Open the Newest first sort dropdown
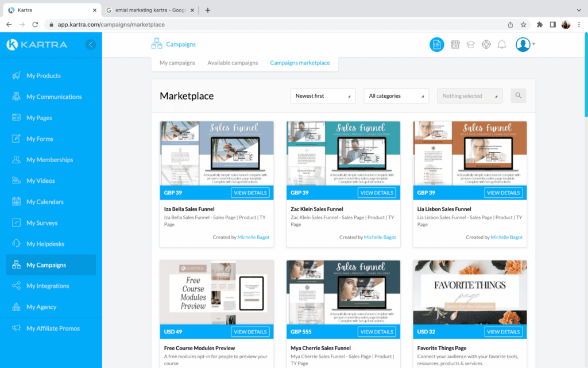Screen dimensions: 588x368 323,96
